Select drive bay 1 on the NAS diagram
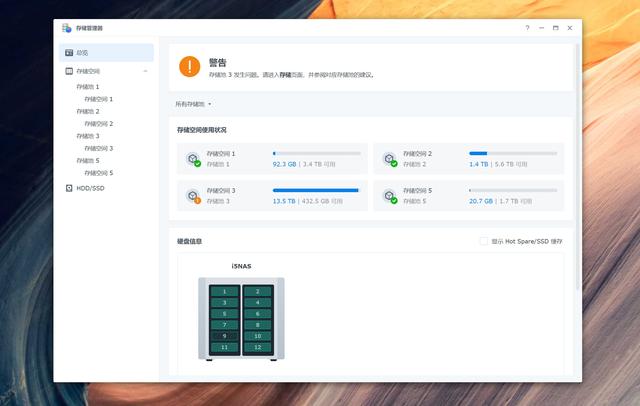The image size is (640, 406). pos(224,291)
